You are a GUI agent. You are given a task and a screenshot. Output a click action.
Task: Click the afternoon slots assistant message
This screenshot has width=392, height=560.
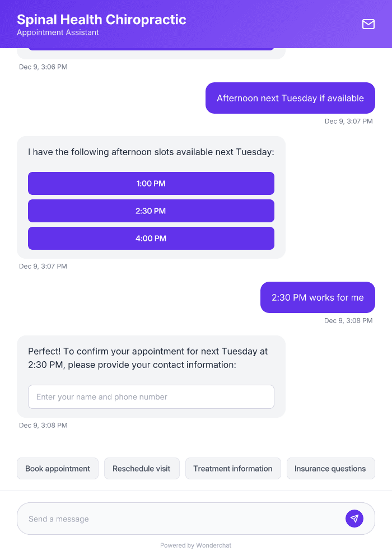click(151, 152)
